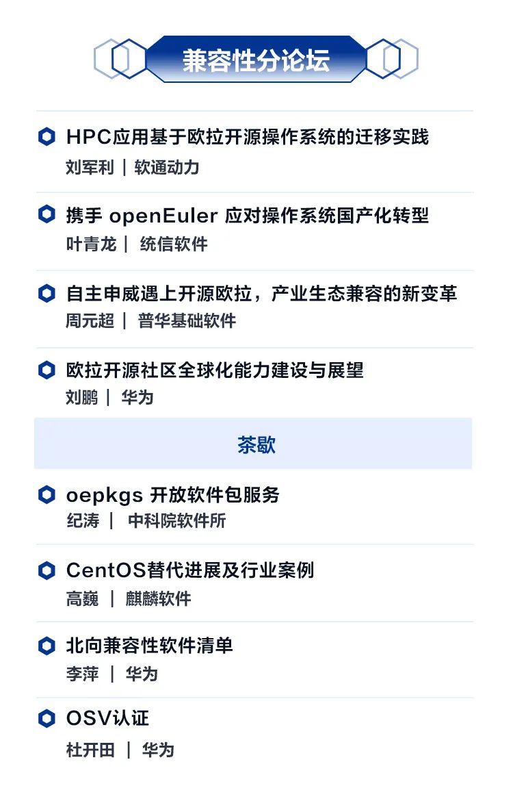Image resolution: width=513 pixels, height=812 pixels.
Task: Click double hexagon decoration left of header
Action: coord(120,59)
